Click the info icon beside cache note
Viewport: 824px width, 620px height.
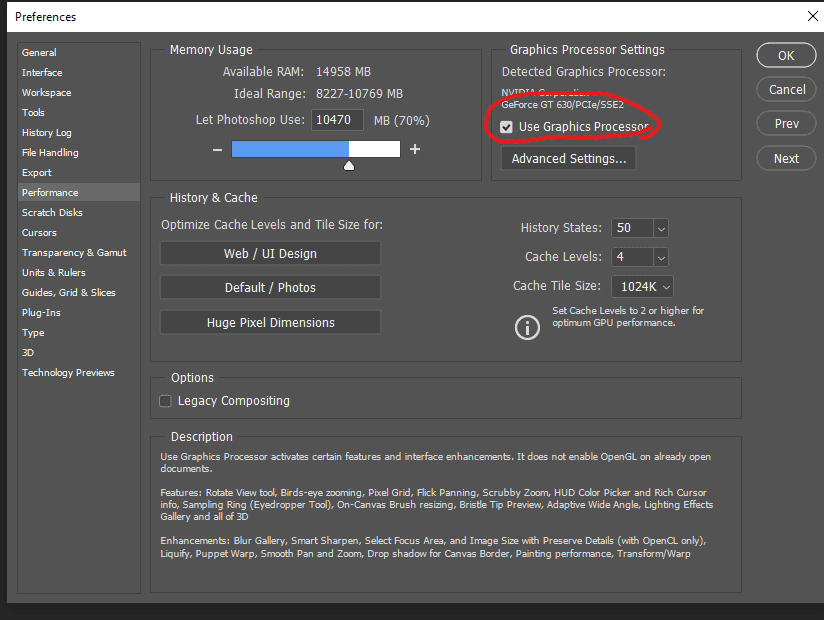[x=527, y=326]
